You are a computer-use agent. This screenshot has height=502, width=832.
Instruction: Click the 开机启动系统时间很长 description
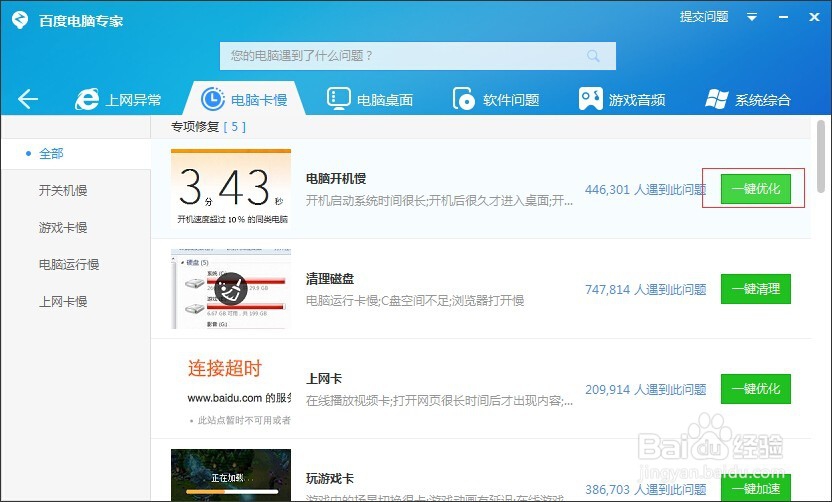pos(439,201)
